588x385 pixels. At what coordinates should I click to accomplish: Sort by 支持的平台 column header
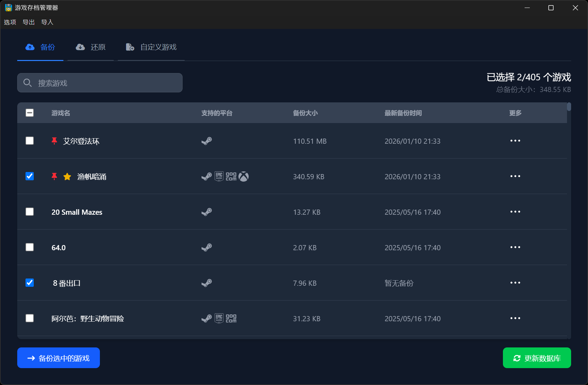pyautogui.click(x=217, y=113)
